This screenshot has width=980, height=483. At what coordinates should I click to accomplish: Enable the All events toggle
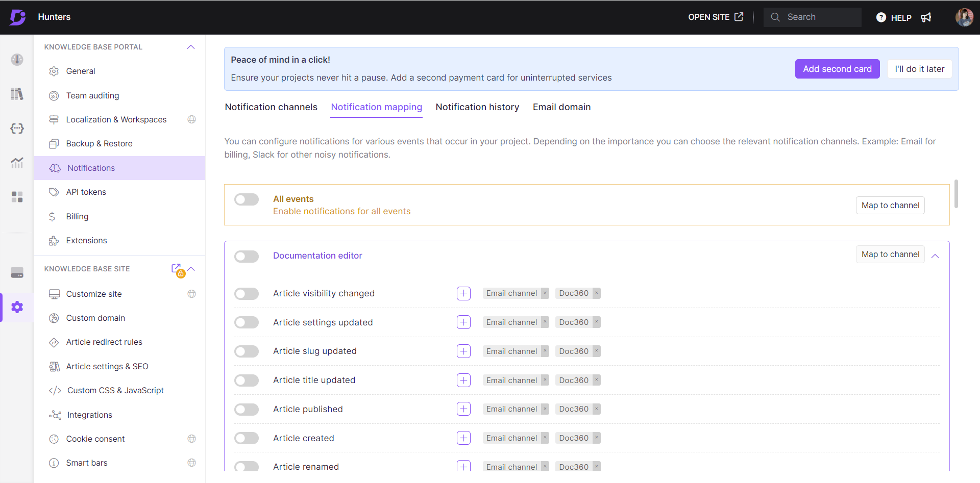pyautogui.click(x=247, y=199)
